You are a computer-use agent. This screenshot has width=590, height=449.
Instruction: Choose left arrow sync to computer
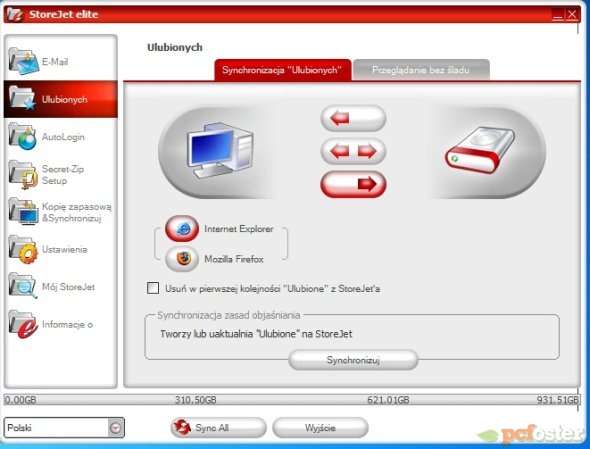click(x=353, y=118)
